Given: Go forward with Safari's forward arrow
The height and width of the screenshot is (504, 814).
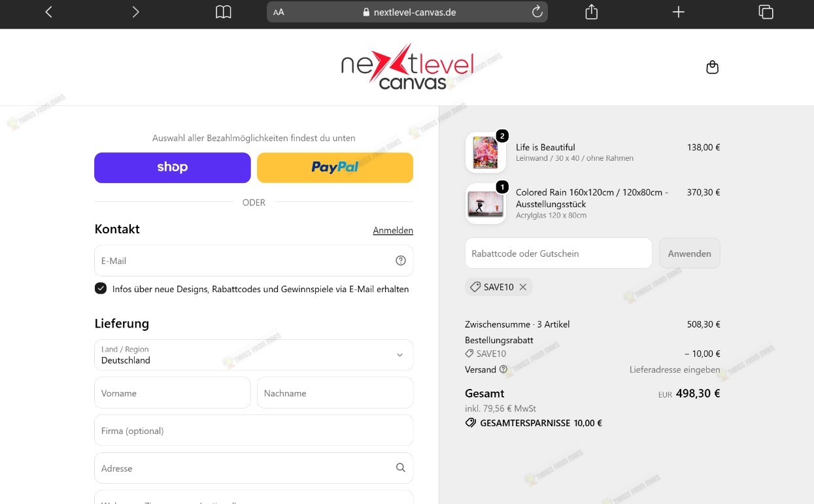Looking at the screenshot, I should (x=135, y=12).
